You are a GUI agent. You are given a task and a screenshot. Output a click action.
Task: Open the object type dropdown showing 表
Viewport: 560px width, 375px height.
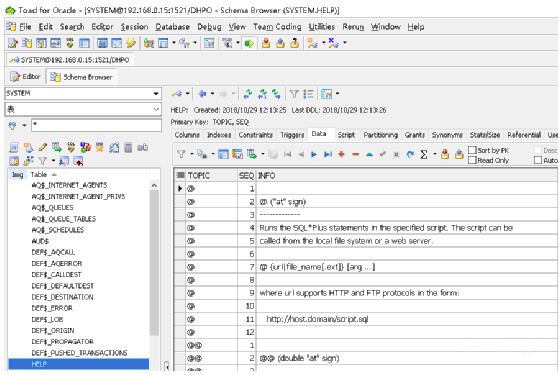(156, 109)
